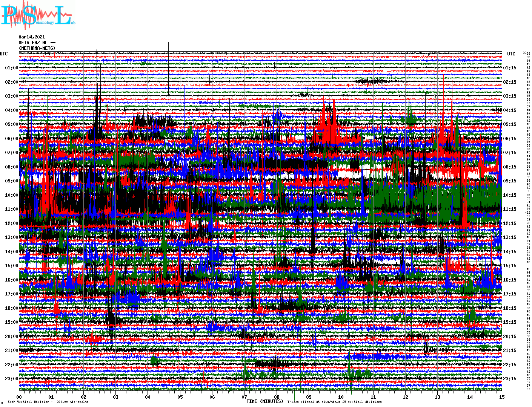This screenshot has height=407, width=532.
Task: Select minute tick 15 on time axis
Action: (x=501, y=397)
